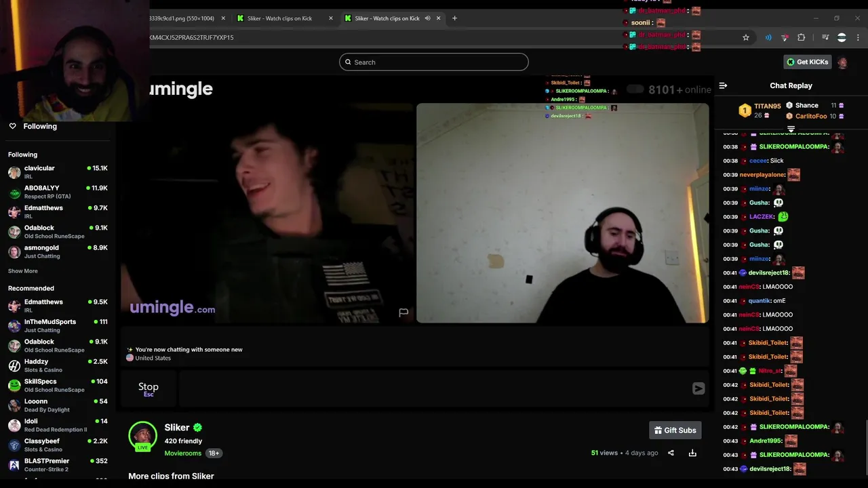Image resolution: width=868 pixels, height=488 pixels.
Task: Open Haddzy recommended channel
Action: (x=58, y=365)
